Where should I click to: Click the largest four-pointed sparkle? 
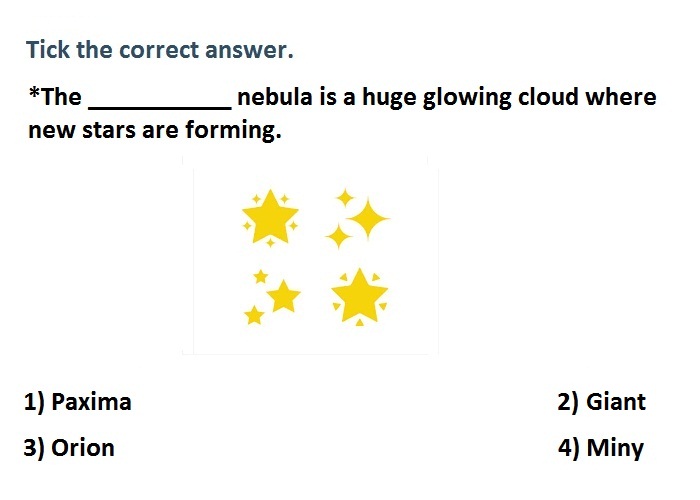pos(368,219)
